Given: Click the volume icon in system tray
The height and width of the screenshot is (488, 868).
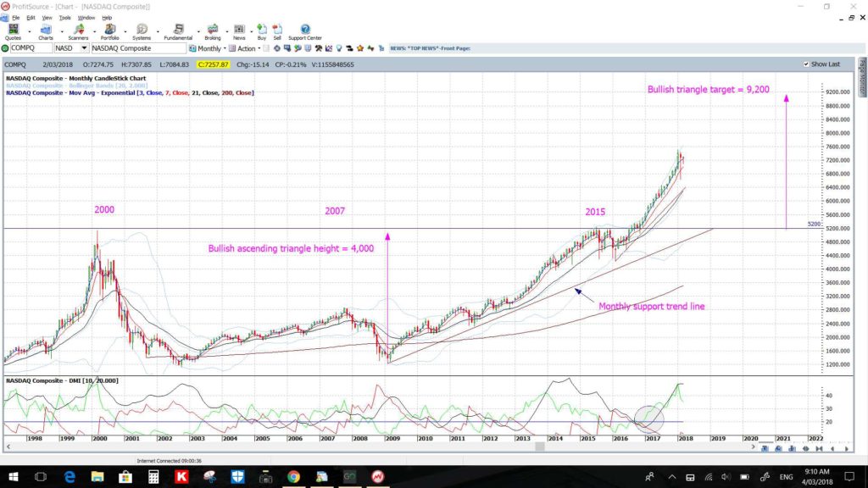Looking at the screenshot, I should pos(726,477).
